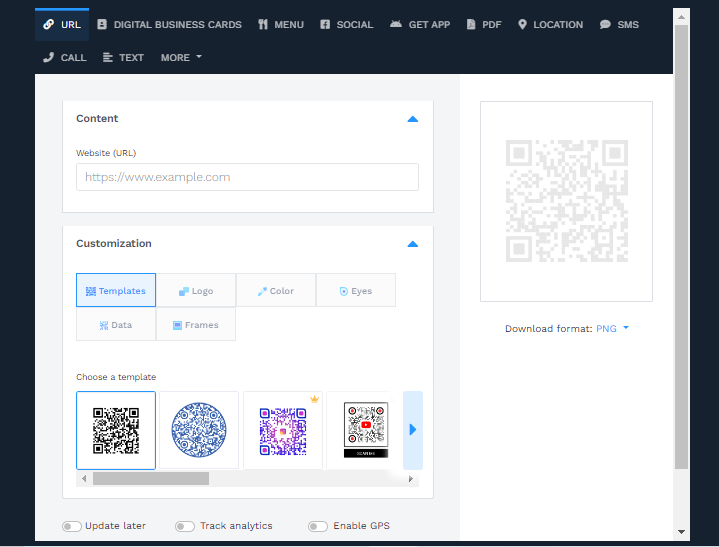Viewport: 719px width, 547px height.
Task: Click the template scrollbar right arrow
Action: click(x=411, y=479)
